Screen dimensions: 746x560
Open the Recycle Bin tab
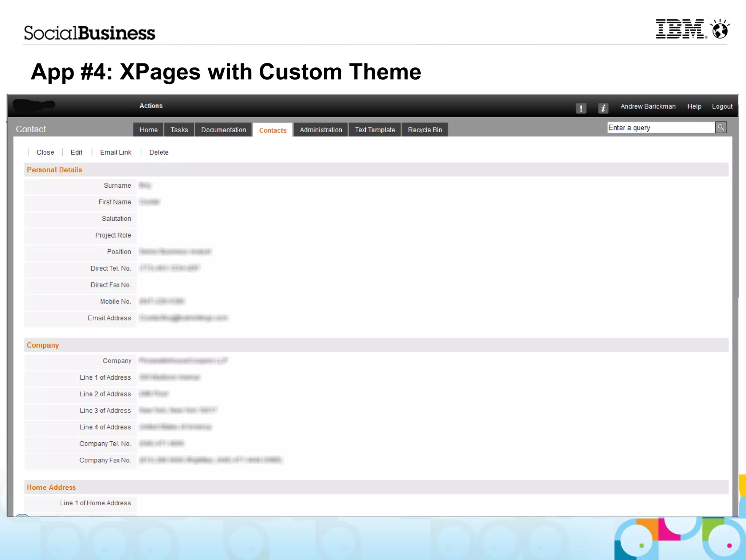tap(425, 130)
